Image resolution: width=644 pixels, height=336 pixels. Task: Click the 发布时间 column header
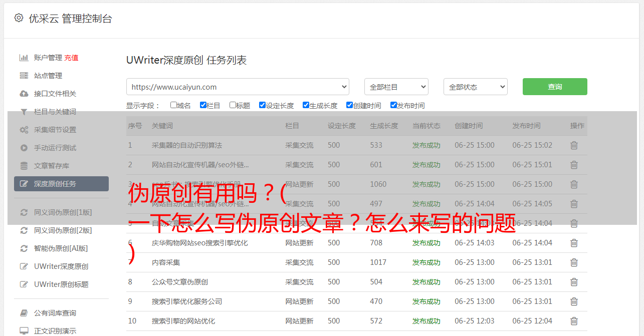click(x=526, y=126)
